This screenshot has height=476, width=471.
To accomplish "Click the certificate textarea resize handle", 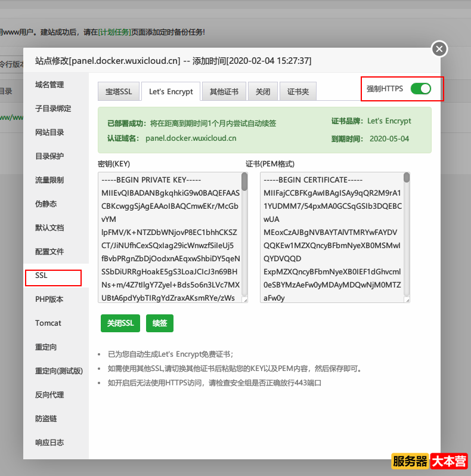I will (407, 300).
